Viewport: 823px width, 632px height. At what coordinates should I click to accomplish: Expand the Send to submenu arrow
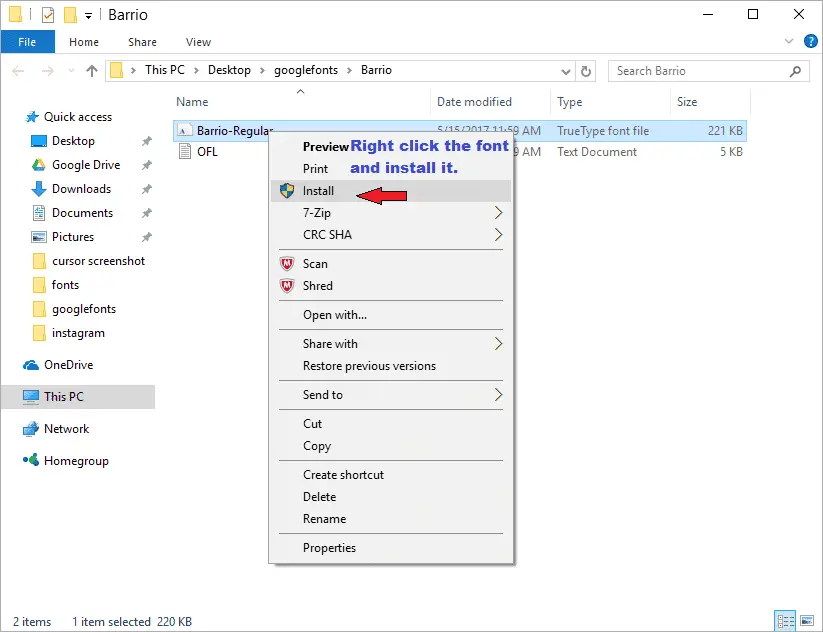(498, 395)
